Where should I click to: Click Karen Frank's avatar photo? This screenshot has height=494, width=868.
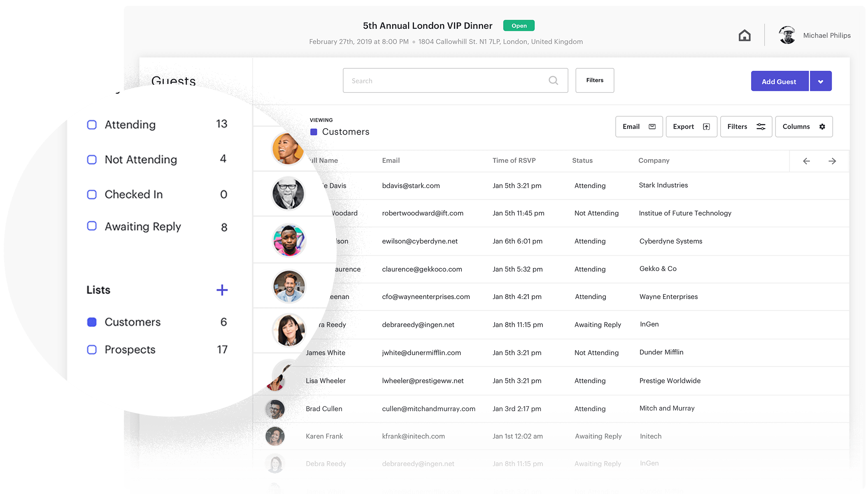(x=275, y=436)
